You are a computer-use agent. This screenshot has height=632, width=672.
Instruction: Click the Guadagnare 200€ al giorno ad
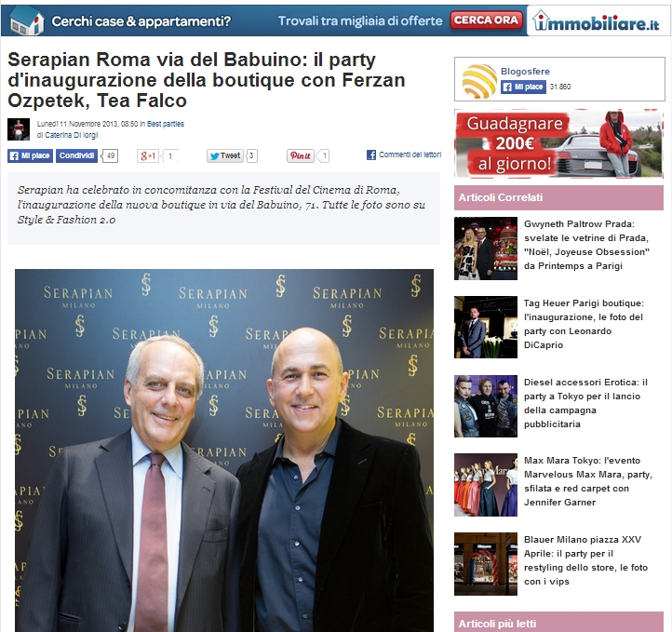558,143
